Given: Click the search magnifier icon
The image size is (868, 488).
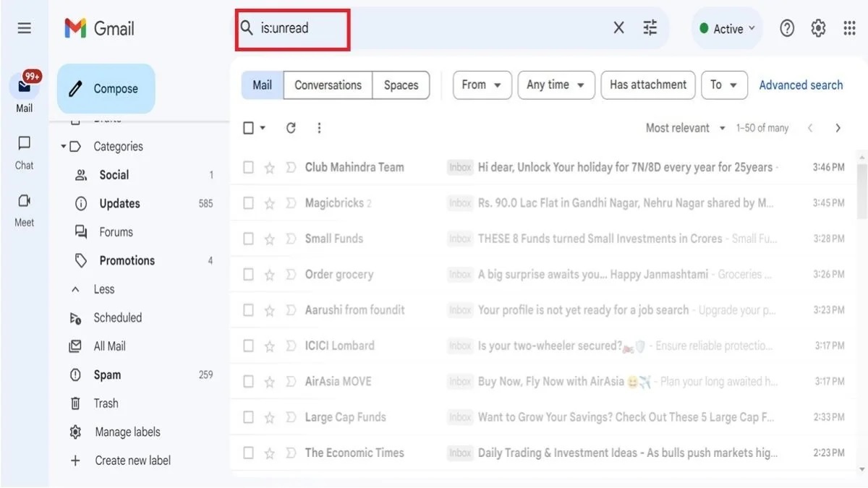Looking at the screenshot, I should pos(247,28).
